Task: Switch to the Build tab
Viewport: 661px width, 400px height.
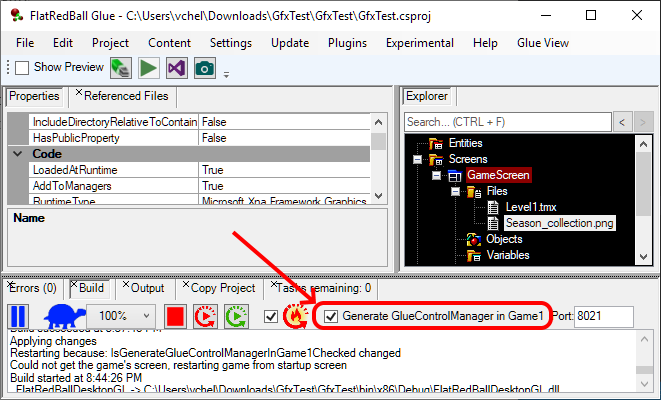Action: click(x=91, y=288)
